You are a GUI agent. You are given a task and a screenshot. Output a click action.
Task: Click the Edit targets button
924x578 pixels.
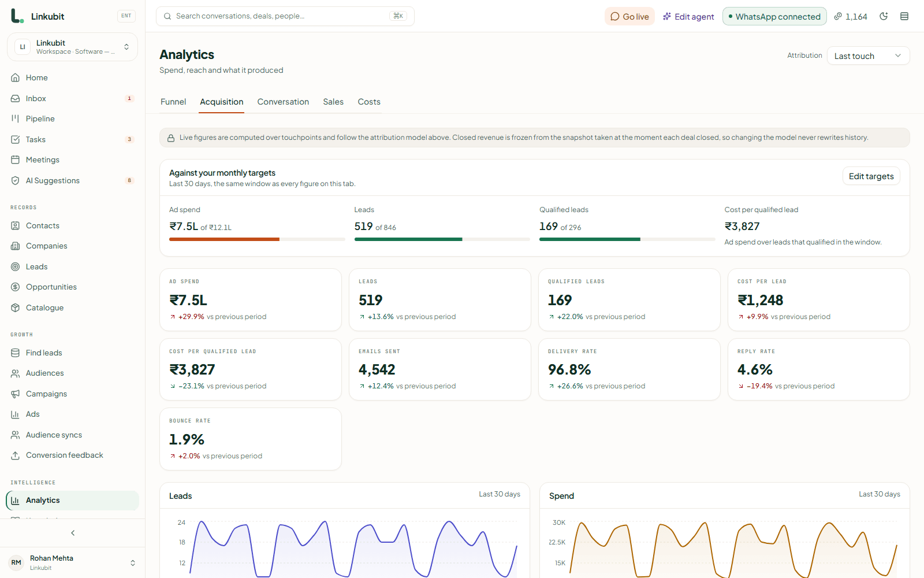point(871,176)
